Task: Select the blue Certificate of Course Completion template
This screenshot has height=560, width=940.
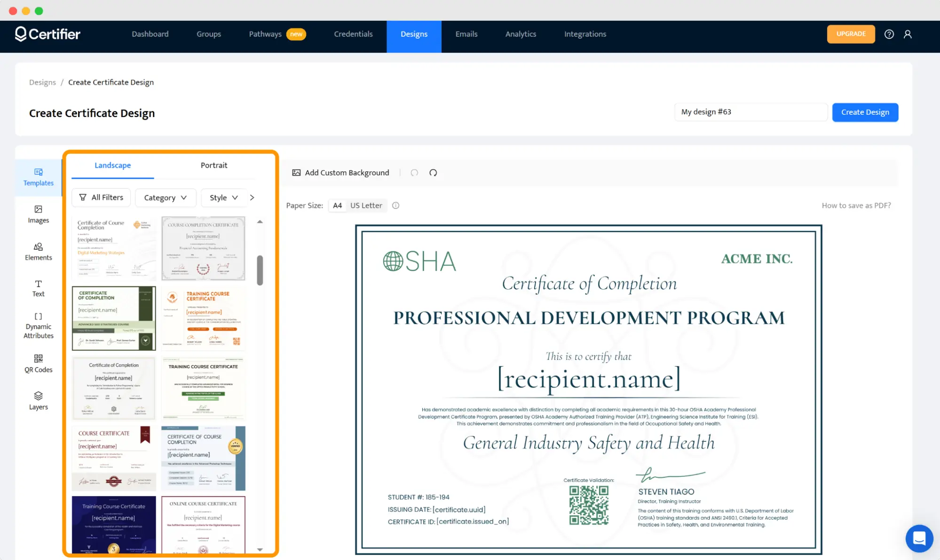Action: [x=203, y=458]
